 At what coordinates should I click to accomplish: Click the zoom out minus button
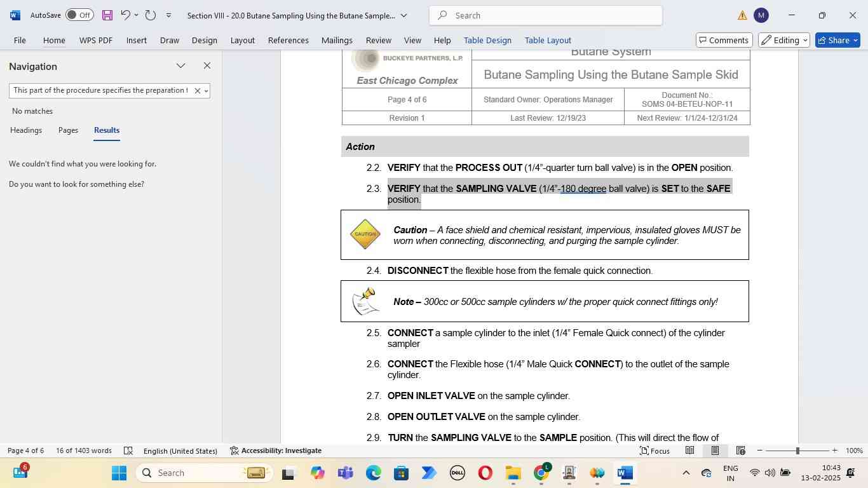[760, 451]
